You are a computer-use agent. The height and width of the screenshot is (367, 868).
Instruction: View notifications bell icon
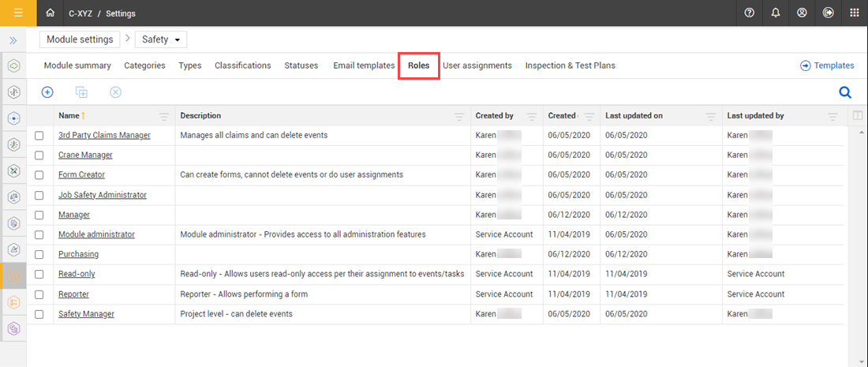(776, 13)
